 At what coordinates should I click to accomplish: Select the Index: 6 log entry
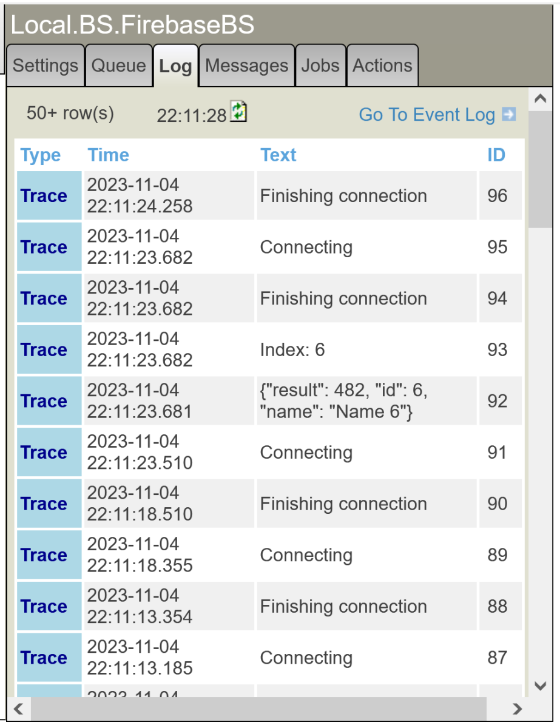point(292,350)
